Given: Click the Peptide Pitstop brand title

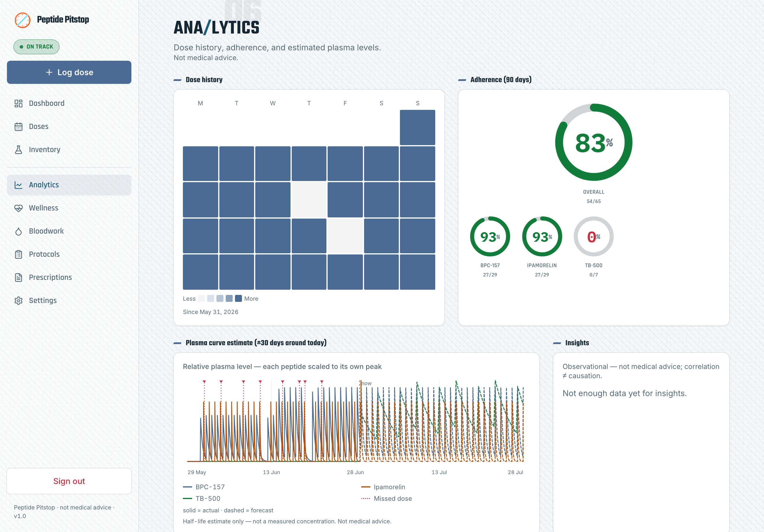Looking at the screenshot, I should tap(63, 20).
